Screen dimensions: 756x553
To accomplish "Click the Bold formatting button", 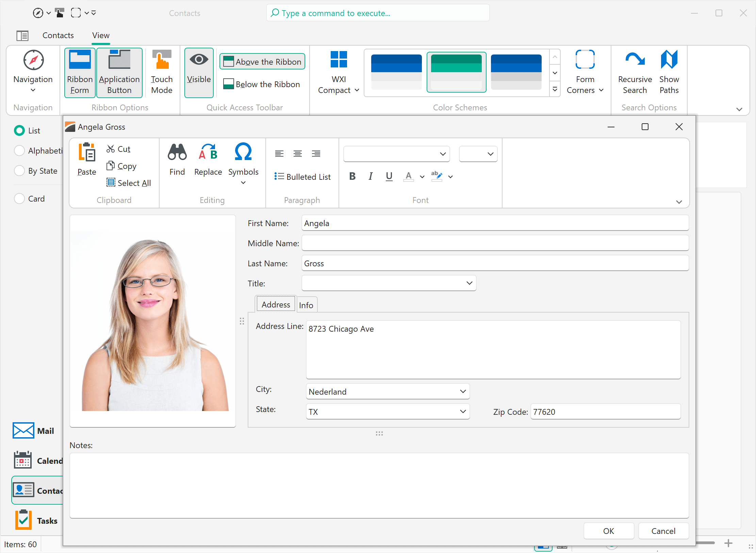I will (x=352, y=176).
